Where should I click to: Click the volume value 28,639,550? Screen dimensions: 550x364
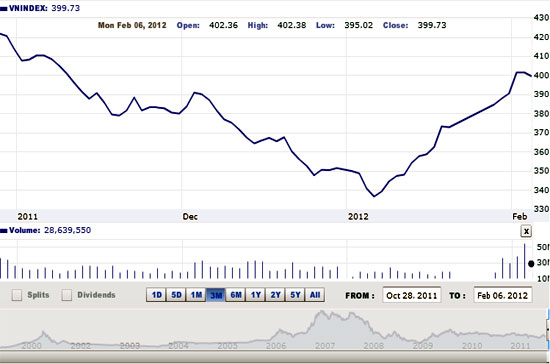[67, 230]
